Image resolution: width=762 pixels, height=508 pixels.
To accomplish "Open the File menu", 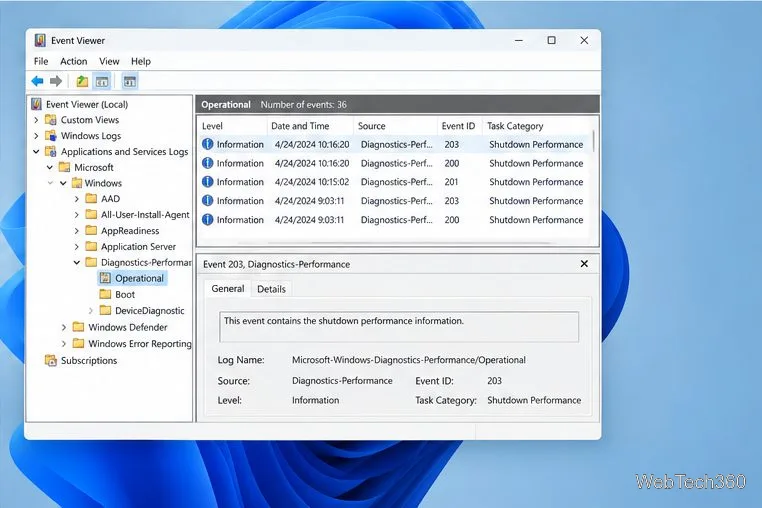I will tap(41, 61).
